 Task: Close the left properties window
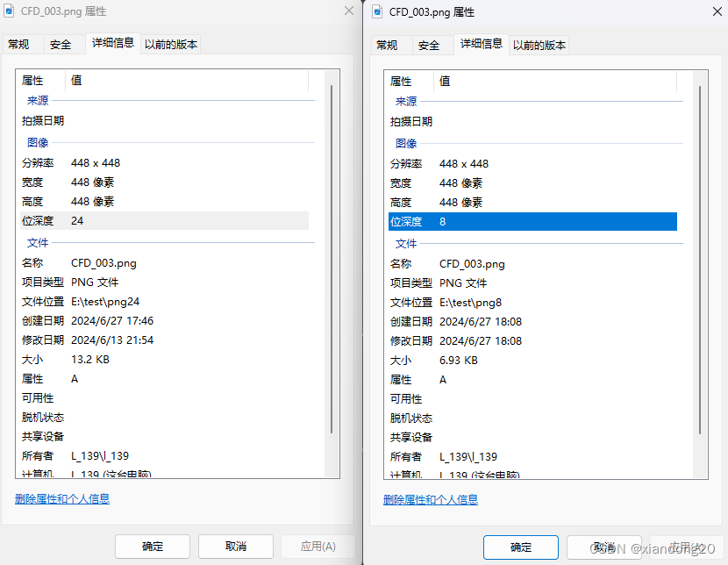[349, 11]
